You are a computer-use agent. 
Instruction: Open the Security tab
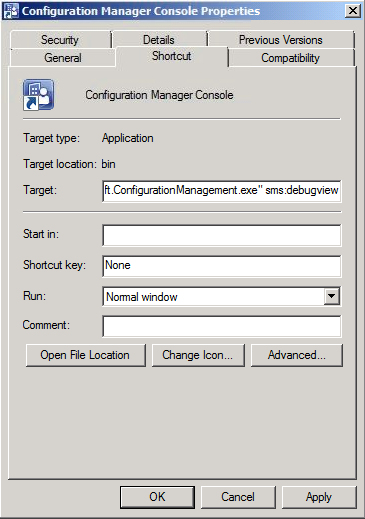pos(60,40)
